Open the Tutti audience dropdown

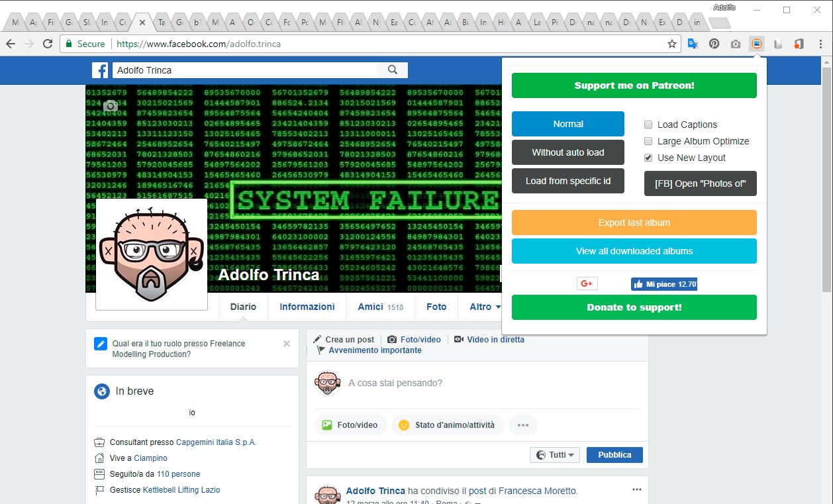[x=555, y=455]
